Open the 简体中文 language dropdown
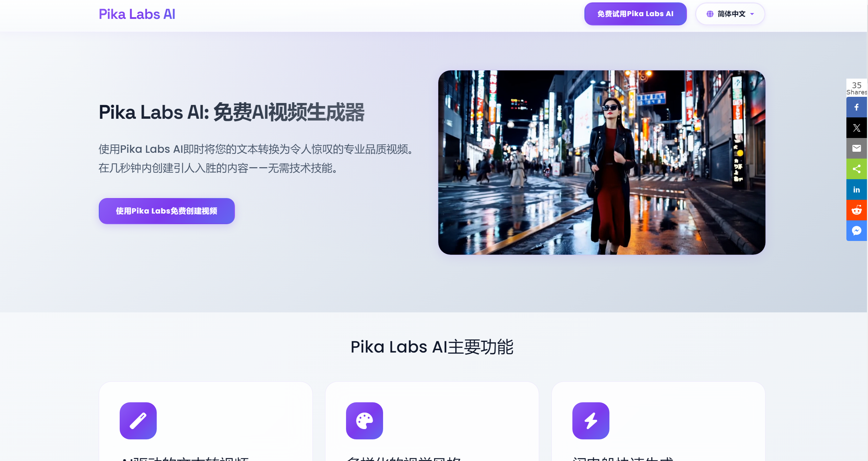The image size is (868, 461). pos(730,14)
